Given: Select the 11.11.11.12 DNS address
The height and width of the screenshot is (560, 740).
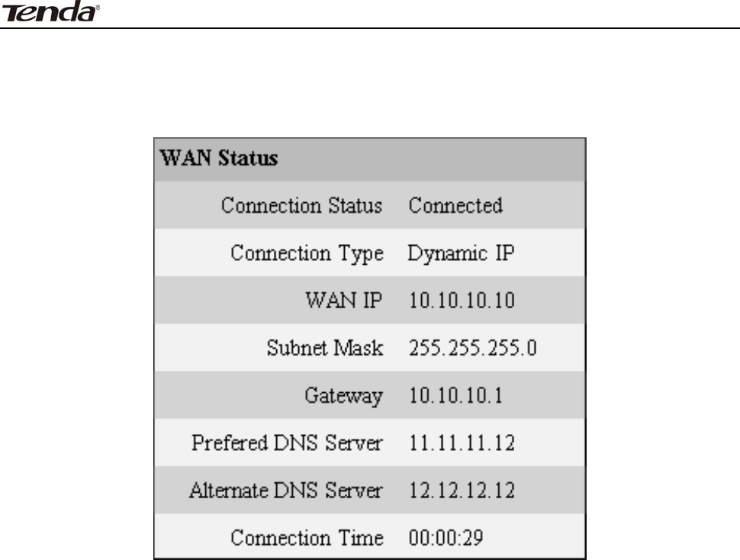Looking at the screenshot, I should [462, 443].
